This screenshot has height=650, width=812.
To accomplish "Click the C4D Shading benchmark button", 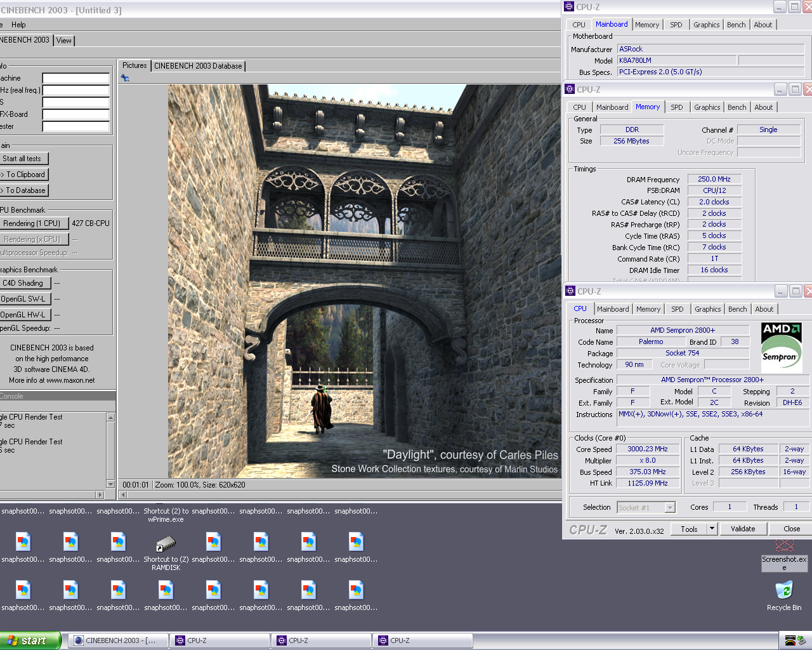I will click(24, 283).
